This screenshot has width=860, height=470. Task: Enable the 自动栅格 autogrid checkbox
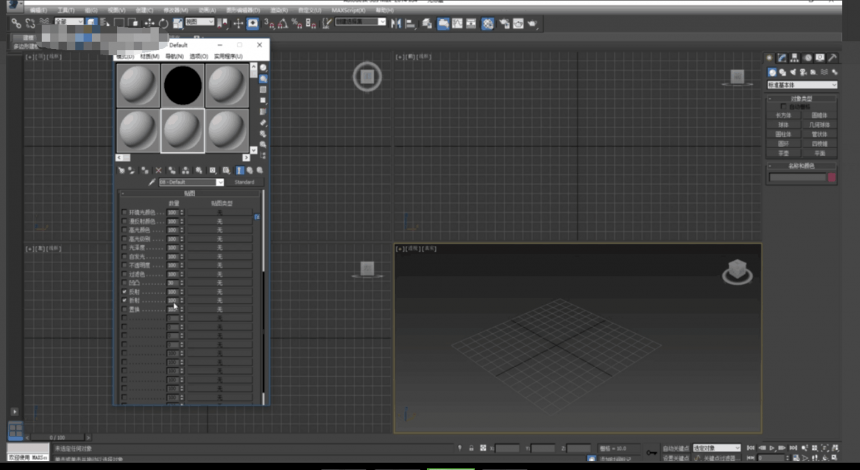click(783, 107)
